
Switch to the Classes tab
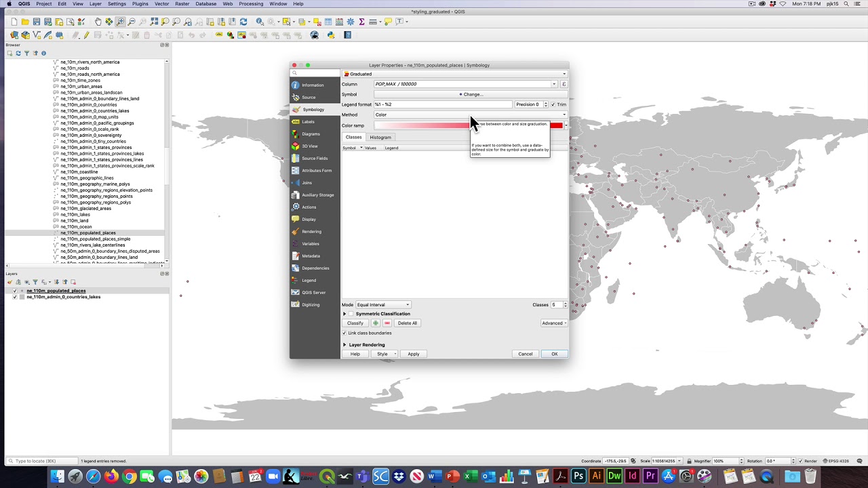(x=353, y=138)
